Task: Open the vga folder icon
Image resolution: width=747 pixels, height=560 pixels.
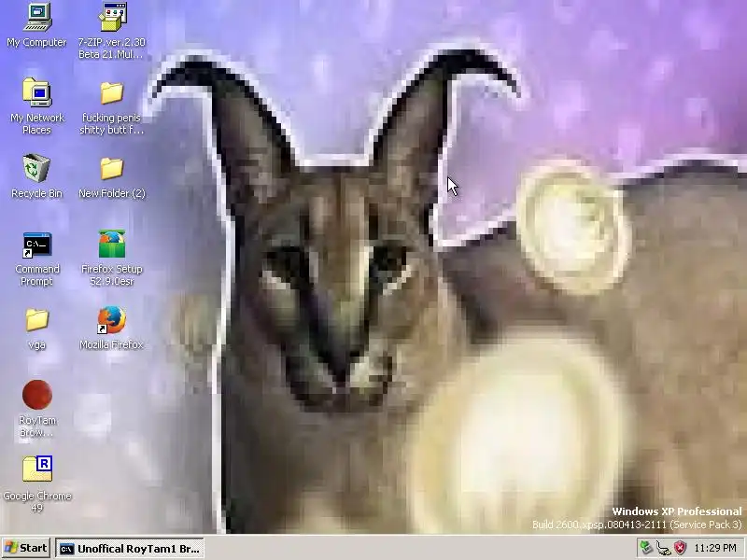Action: pyautogui.click(x=36, y=319)
